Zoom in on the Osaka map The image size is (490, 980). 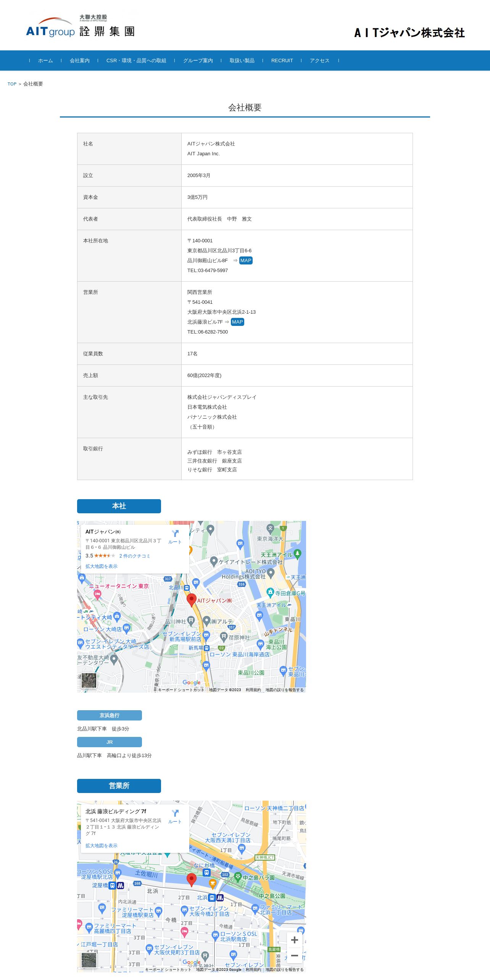(x=295, y=940)
